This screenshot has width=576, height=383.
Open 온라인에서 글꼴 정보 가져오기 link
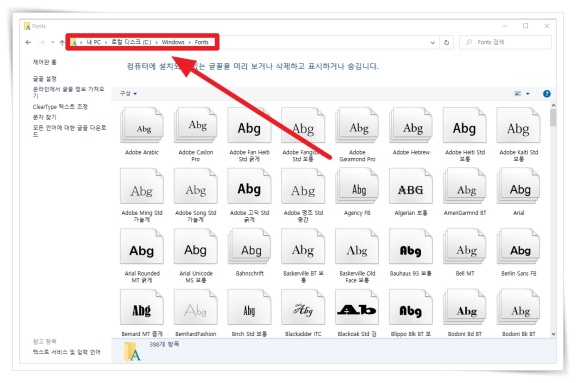coord(69,92)
